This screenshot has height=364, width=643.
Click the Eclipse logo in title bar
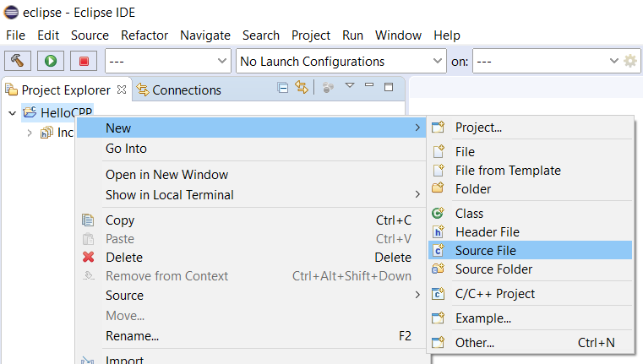11,13
